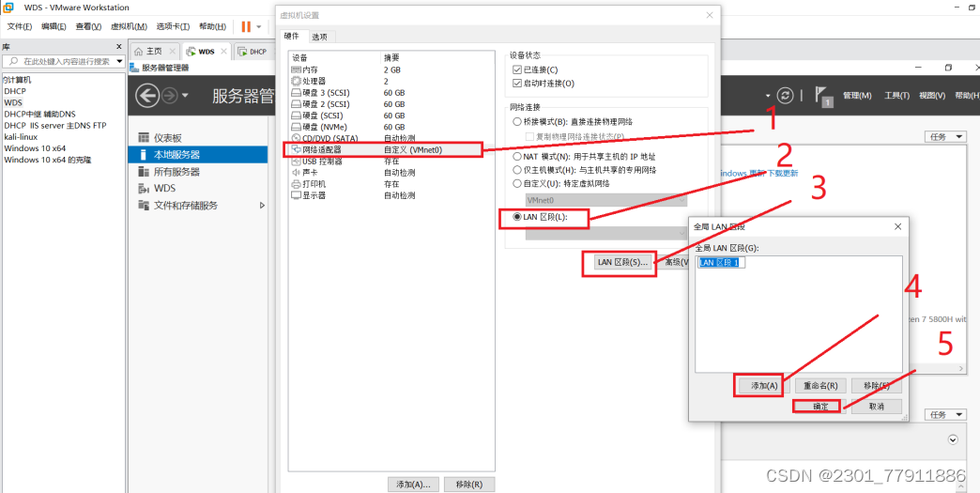
Task: Open the 编辑(E) menu
Action: coord(54,26)
